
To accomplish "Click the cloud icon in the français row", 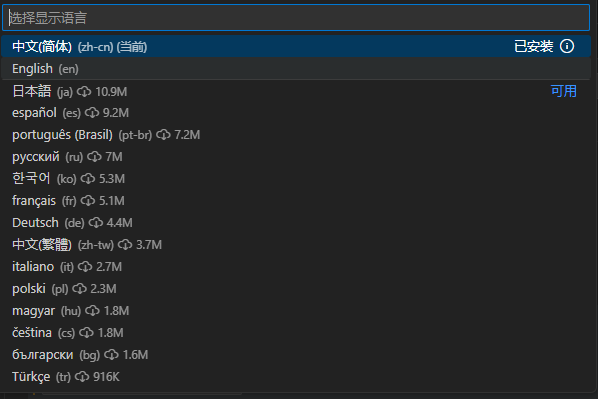I will coord(88,201).
